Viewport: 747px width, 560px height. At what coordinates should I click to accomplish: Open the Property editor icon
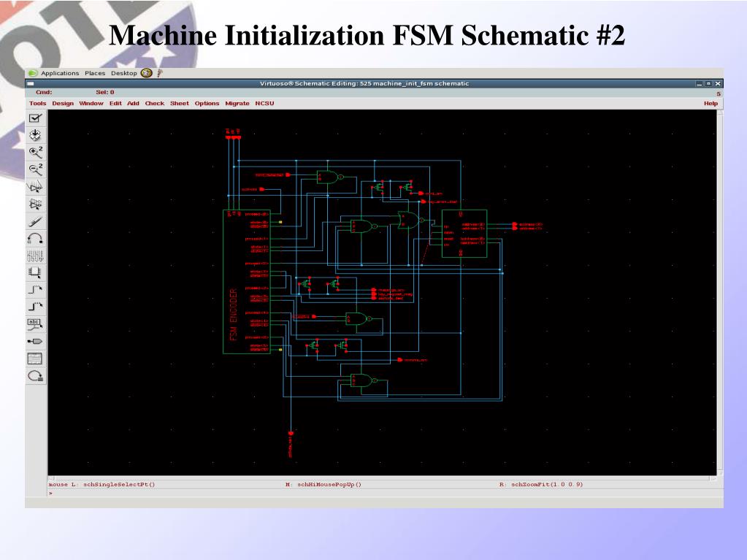[x=35, y=256]
